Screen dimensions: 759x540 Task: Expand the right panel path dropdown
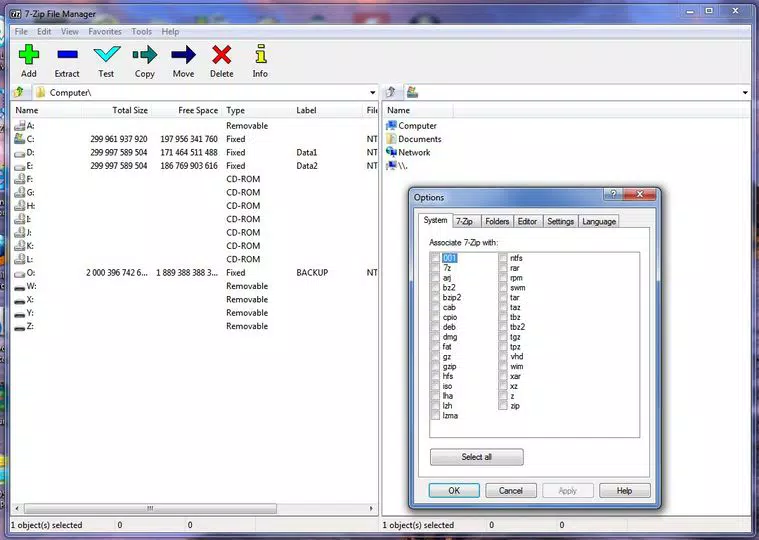[x=744, y=92]
